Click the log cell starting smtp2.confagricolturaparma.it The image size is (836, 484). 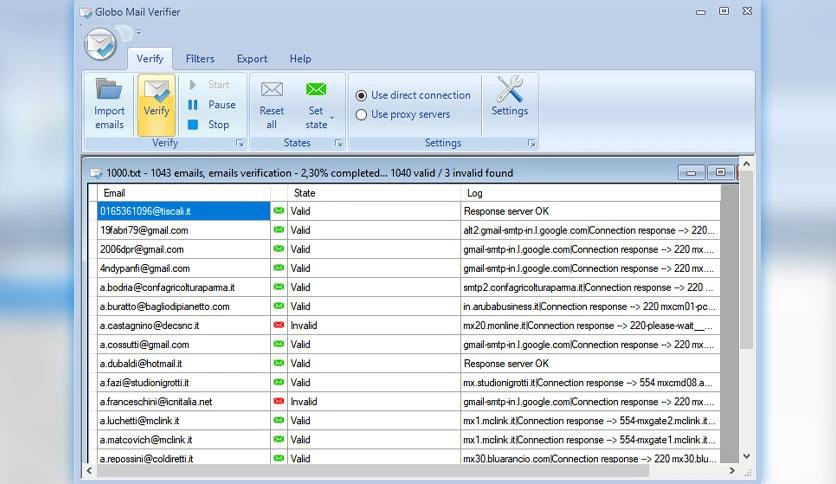coord(590,287)
